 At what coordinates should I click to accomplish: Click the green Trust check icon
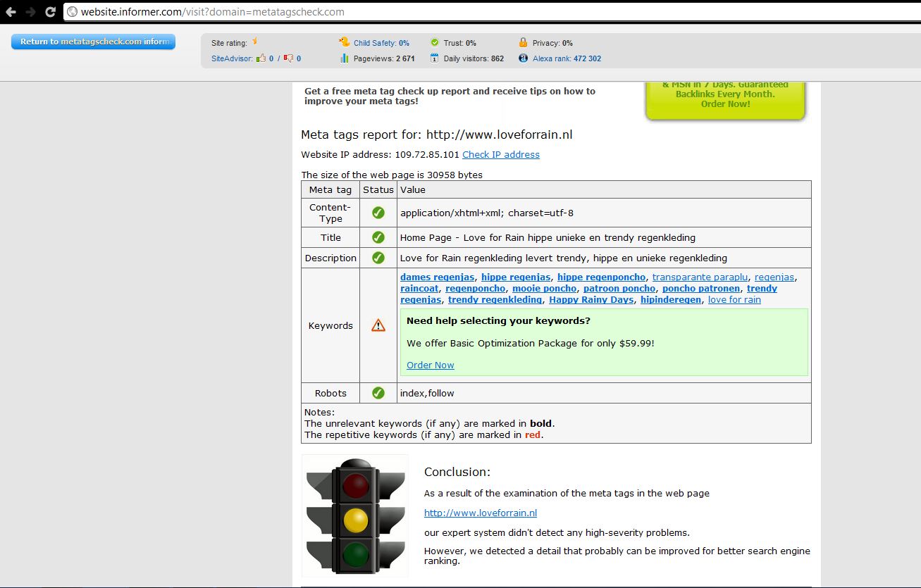pos(435,43)
